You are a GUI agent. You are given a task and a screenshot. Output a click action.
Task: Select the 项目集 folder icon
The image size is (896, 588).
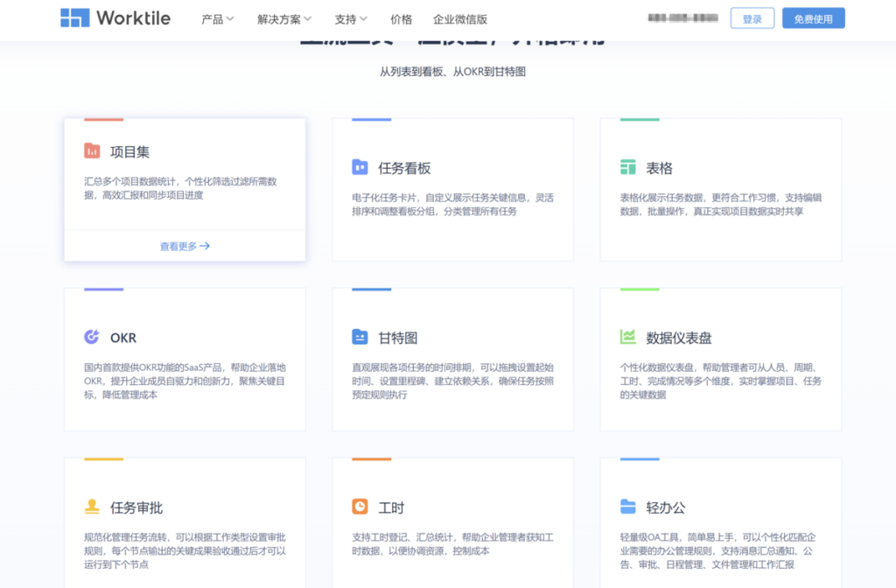93,151
